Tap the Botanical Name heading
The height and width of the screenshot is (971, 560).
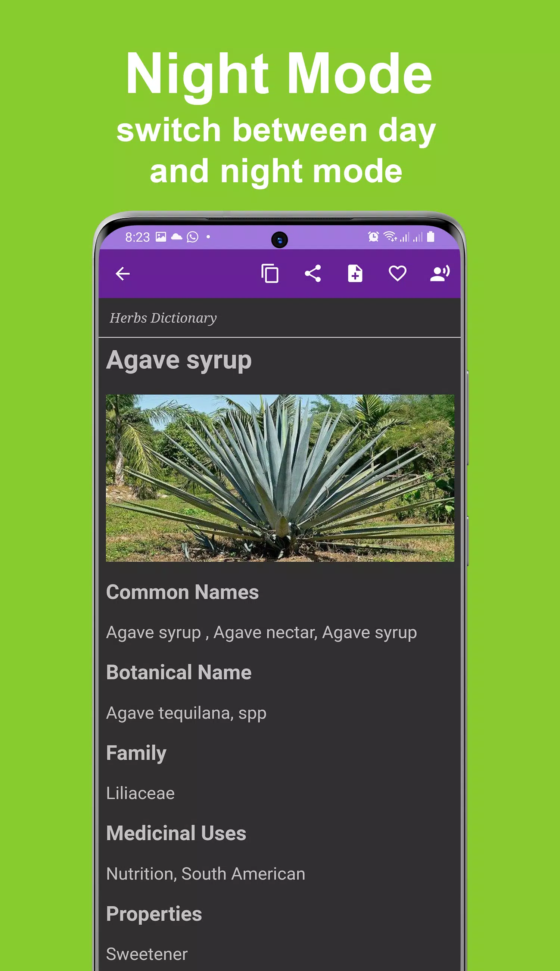179,673
